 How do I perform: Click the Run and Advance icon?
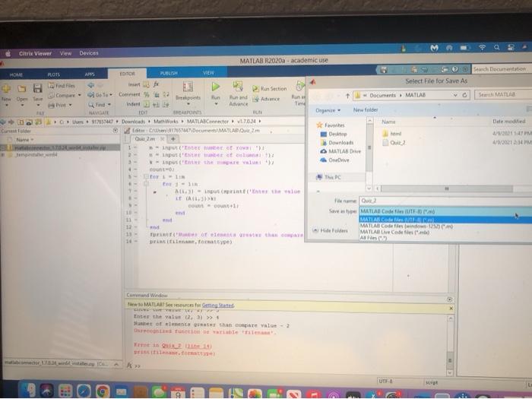[238, 87]
